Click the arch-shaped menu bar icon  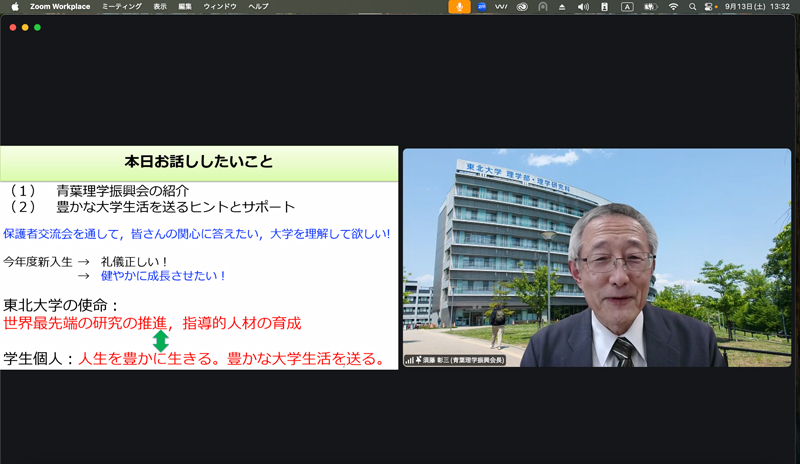coord(543,7)
